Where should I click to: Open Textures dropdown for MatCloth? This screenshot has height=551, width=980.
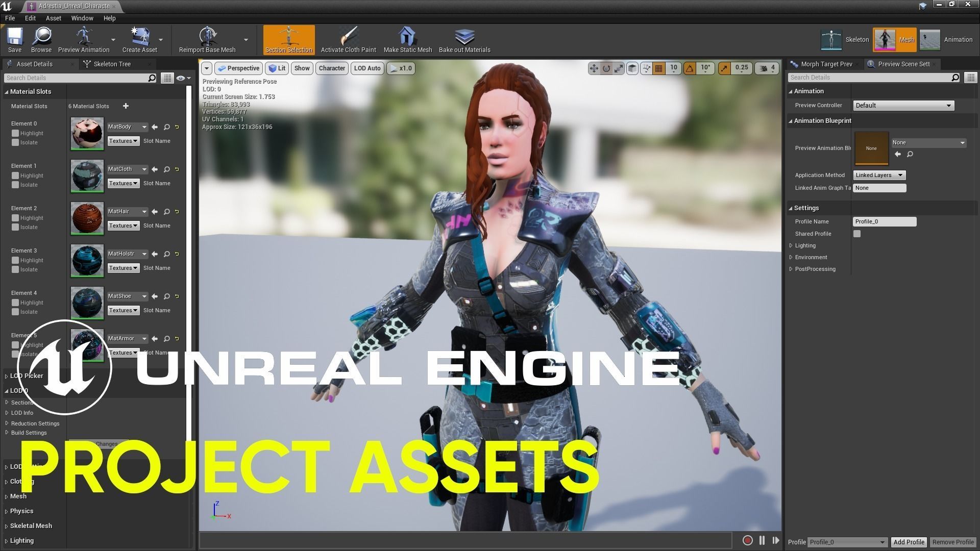point(124,183)
